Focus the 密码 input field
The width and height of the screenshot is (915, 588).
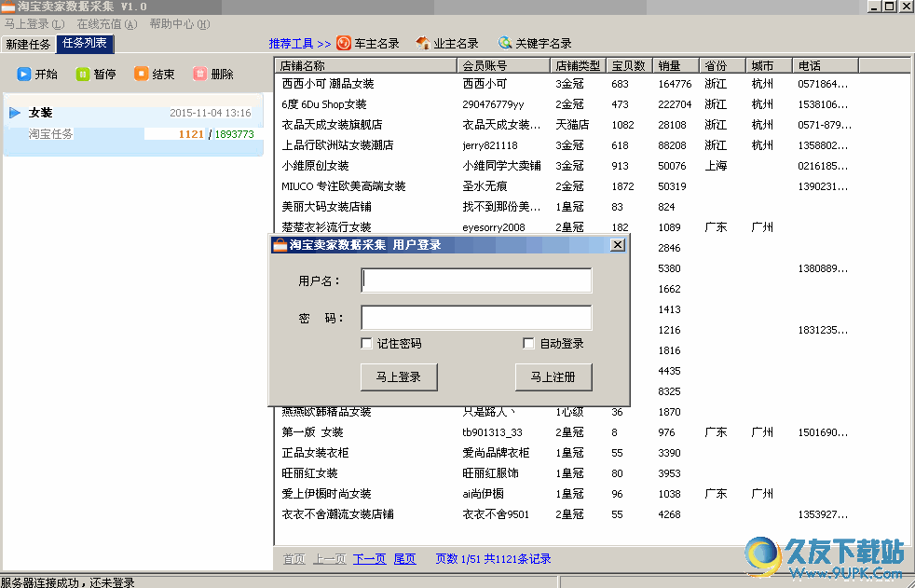tap(476, 318)
